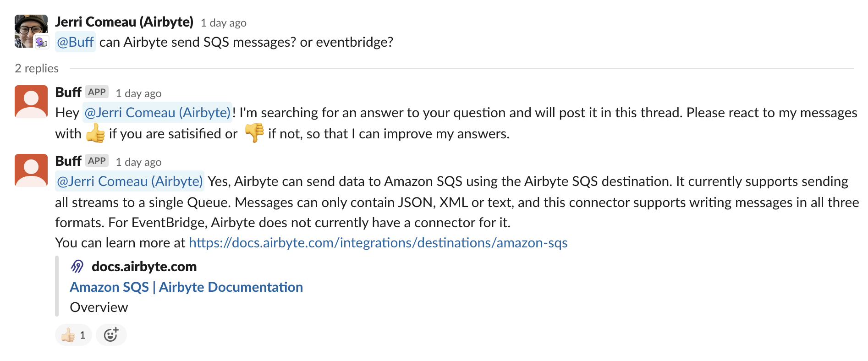This screenshot has width=868, height=361.
Task: Click the docs.airbyte.com site name in the preview
Action: point(144,267)
